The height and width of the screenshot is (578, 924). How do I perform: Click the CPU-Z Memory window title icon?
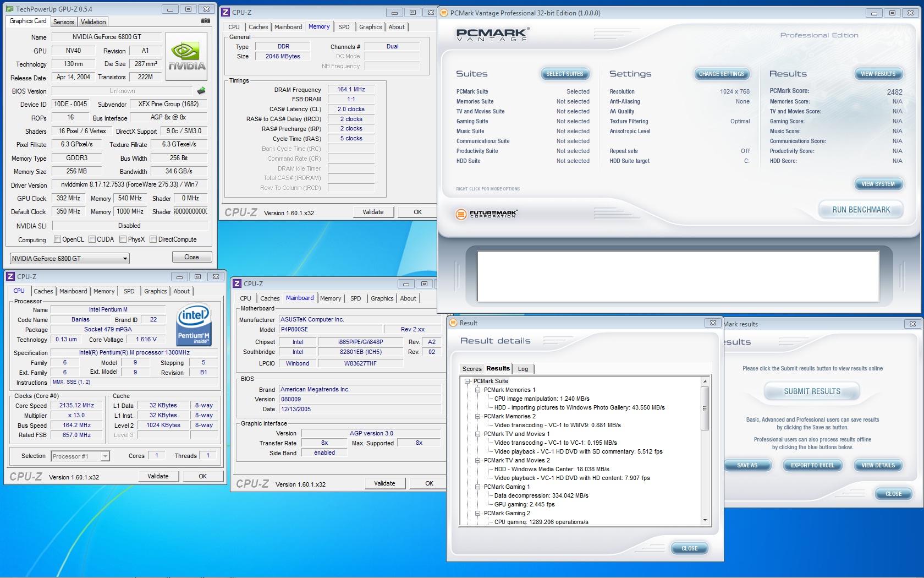coord(226,12)
